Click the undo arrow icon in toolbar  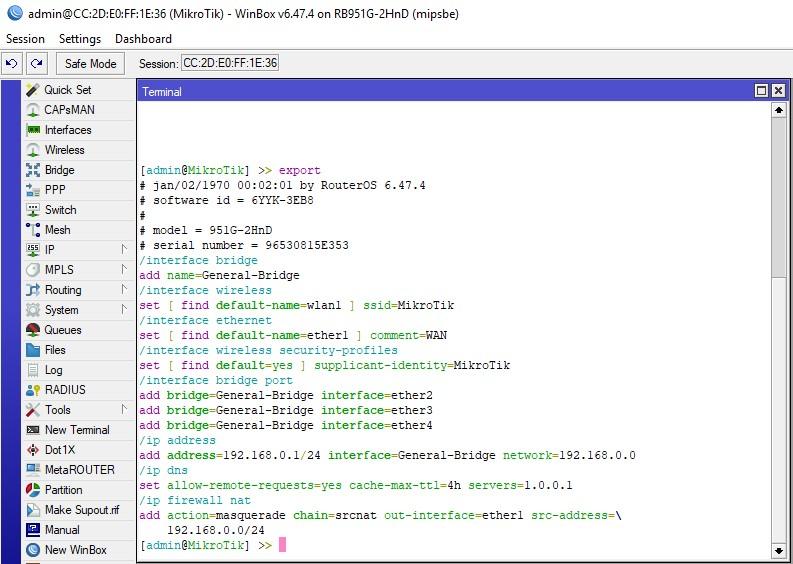point(12,63)
